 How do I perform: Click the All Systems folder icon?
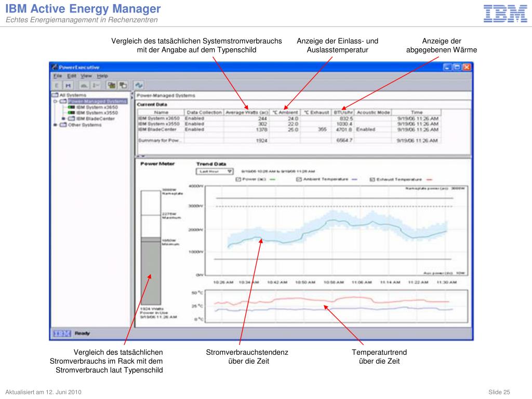[x=55, y=95]
